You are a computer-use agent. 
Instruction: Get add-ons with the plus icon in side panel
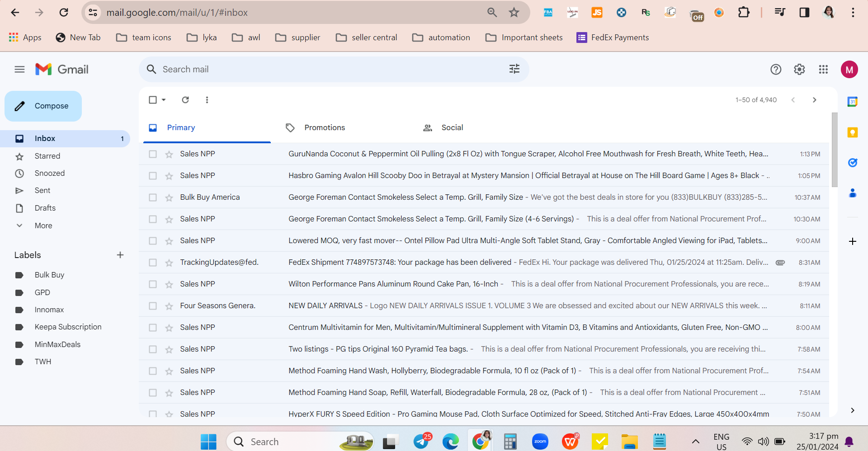coord(853,241)
